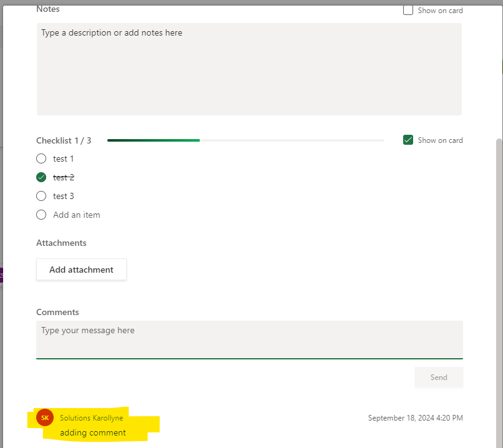Select the text of item test 3
Screen dimensions: 503x448
[x=64, y=197]
